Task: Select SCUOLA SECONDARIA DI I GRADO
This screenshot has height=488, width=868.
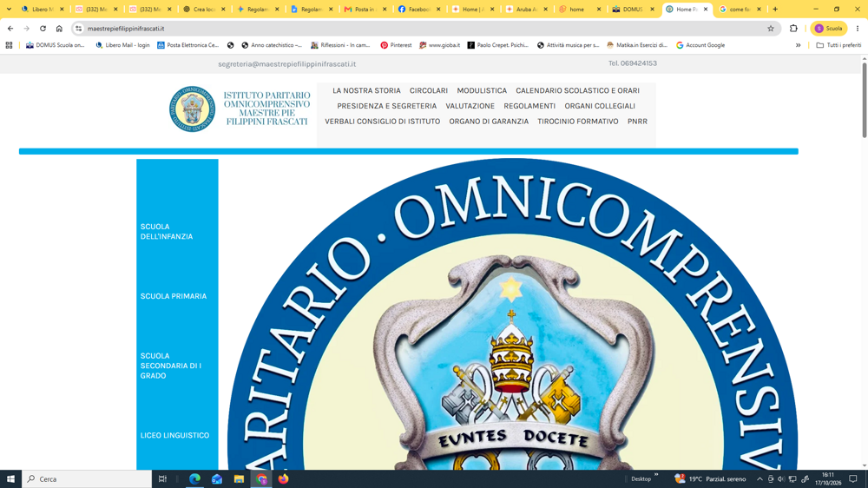Action: tap(171, 366)
